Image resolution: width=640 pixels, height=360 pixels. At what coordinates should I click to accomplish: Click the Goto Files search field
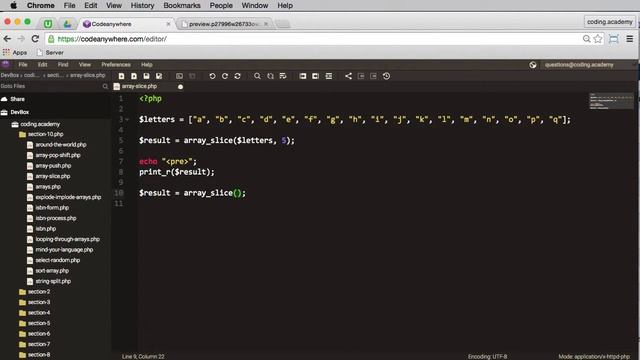51,86
